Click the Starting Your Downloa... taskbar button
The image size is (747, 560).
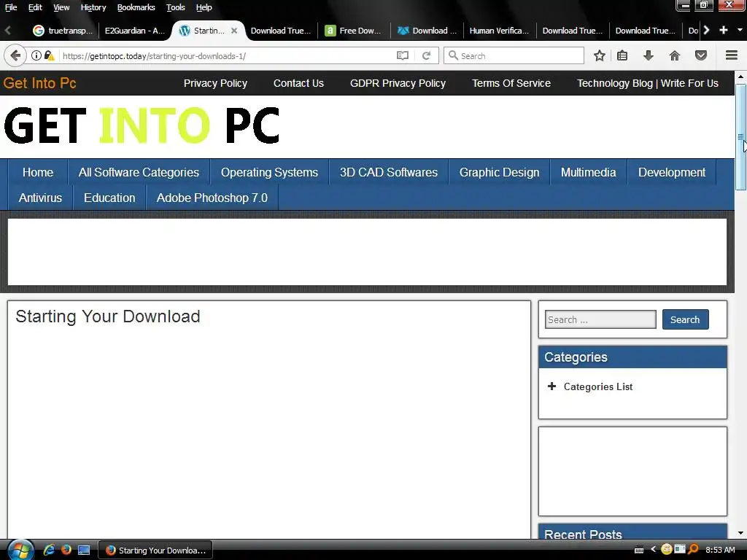coord(155,550)
